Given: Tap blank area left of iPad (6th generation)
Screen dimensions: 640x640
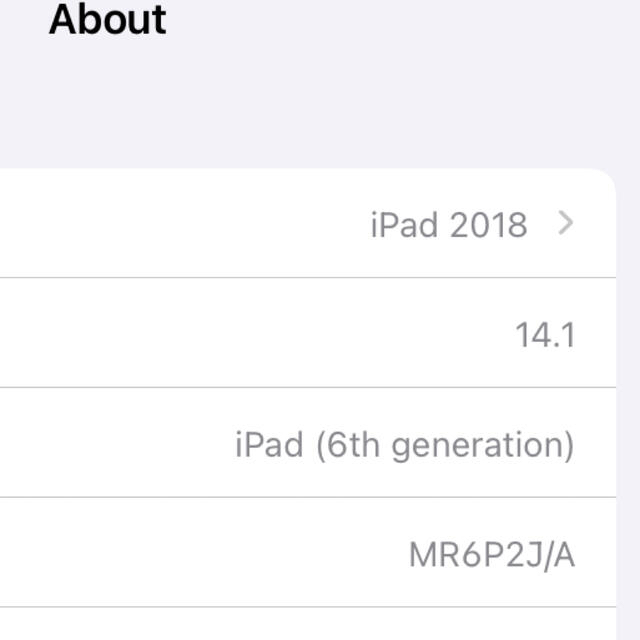Looking at the screenshot, I should (x=114, y=442).
